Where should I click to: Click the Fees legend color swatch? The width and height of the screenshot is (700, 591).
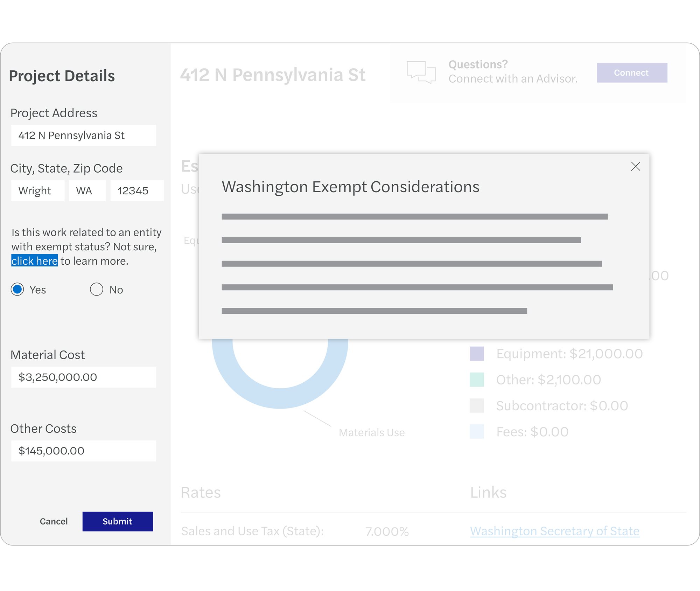coord(477,432)
